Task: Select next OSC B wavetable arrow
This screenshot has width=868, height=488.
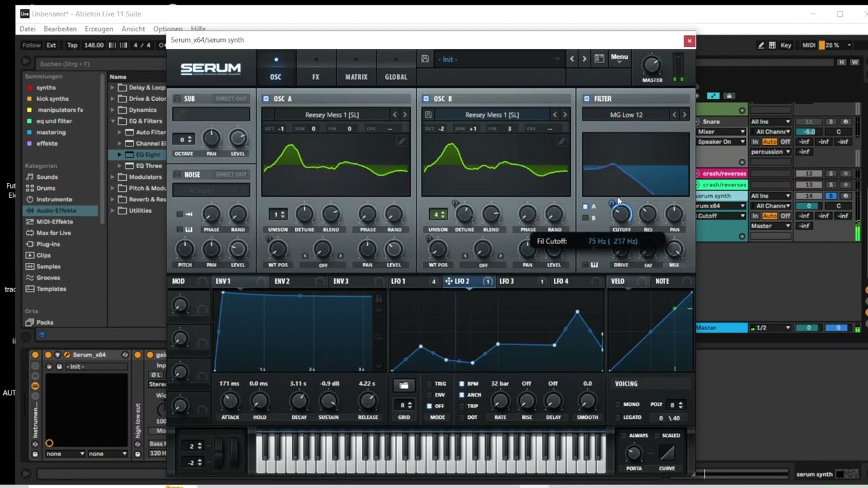Action: (565, 115)
